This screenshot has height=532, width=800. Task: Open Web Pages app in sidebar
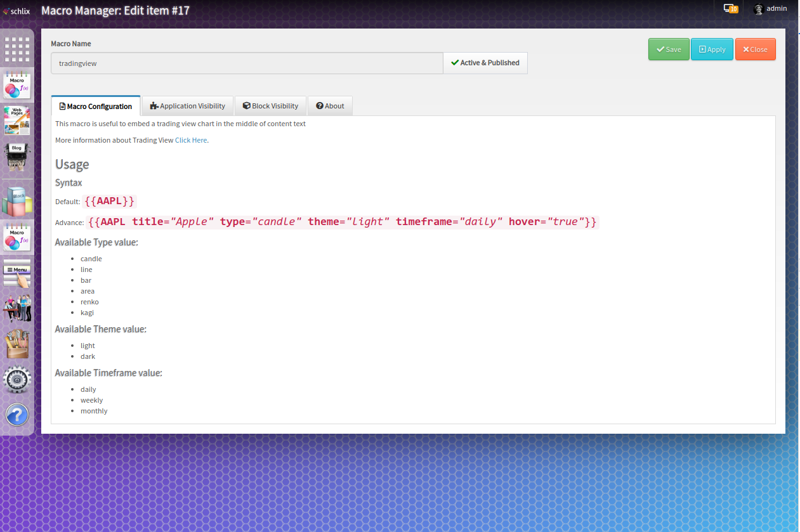17,120
